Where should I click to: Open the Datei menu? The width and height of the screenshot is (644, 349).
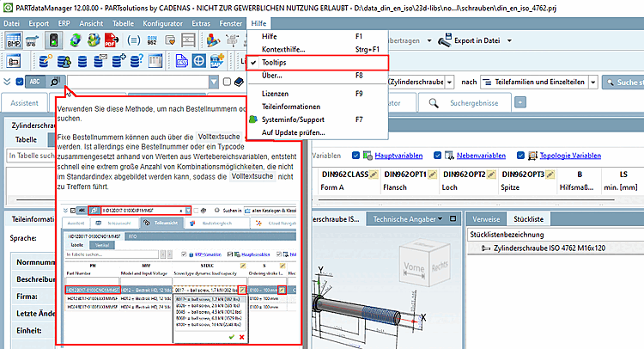pos(11,23)
